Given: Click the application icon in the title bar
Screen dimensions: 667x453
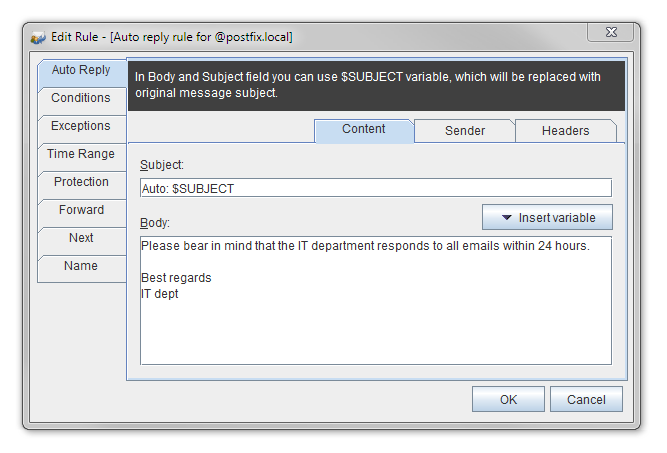Looking at the screenshot, I should pos(38,38).
